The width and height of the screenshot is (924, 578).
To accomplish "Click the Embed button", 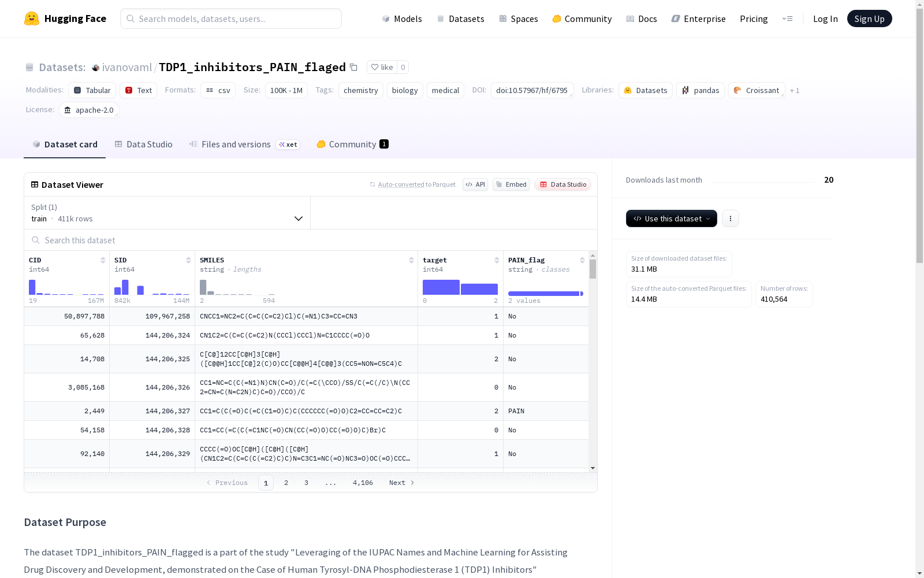I will 511,184.
